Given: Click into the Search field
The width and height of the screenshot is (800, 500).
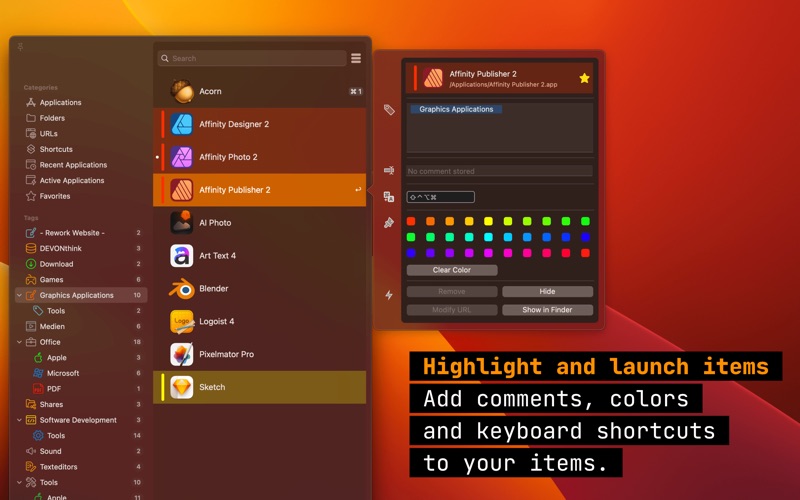Looking at the screenshot, I should click(252, 58).
